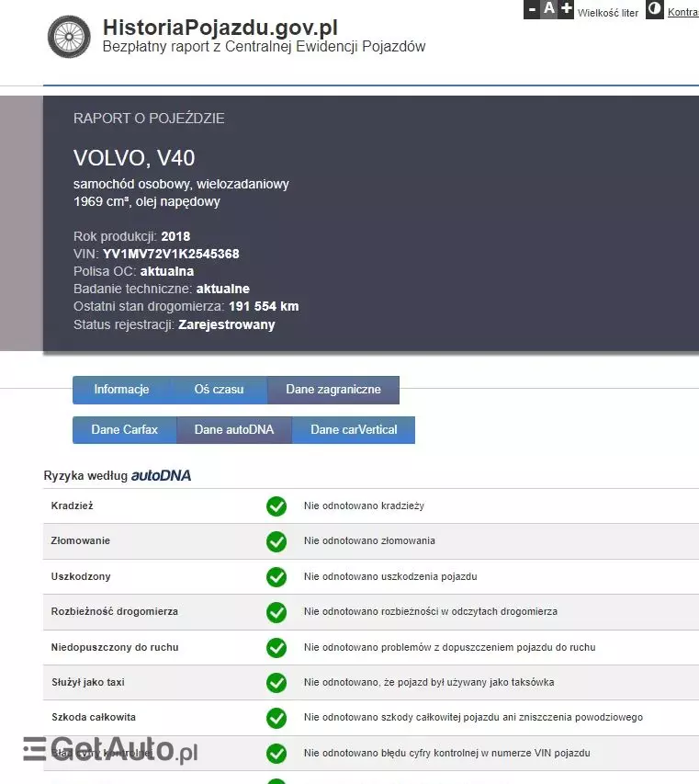699x784 pixels.
Task: Click the green checkmark beside Kradzież
Action: pyautogui.click(x=276, y=506)
